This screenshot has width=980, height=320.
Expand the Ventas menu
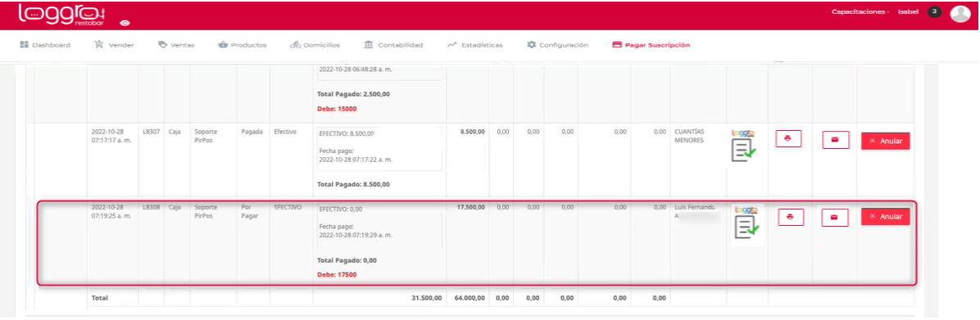tap(176, 45)
